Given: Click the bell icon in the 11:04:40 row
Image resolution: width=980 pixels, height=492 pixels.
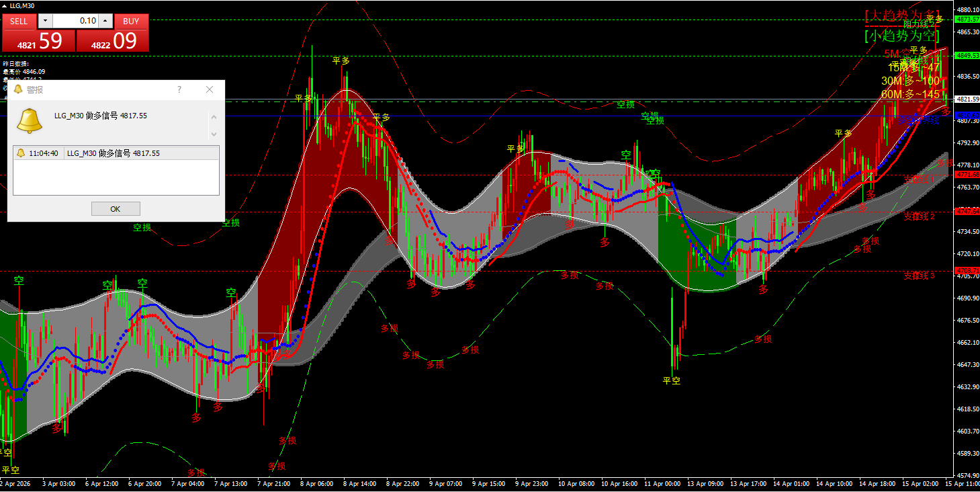Looking at the screenshot, I should pyautogui.click(x=21, y=153).
